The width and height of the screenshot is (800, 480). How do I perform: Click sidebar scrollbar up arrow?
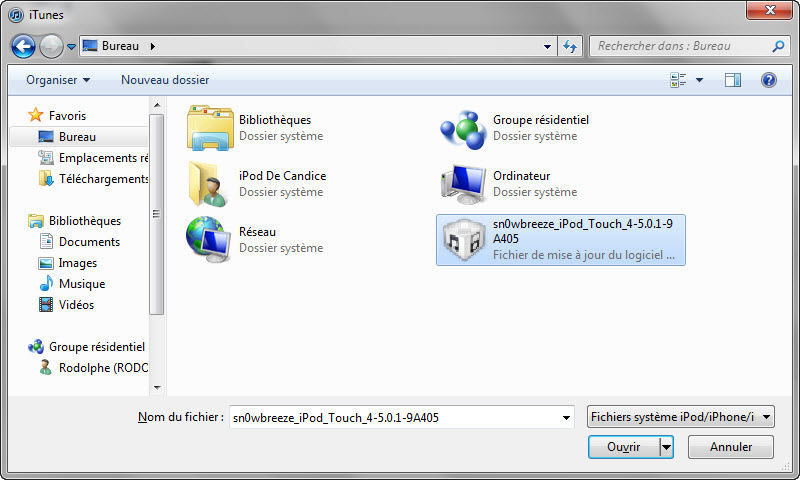pos(157,105)
